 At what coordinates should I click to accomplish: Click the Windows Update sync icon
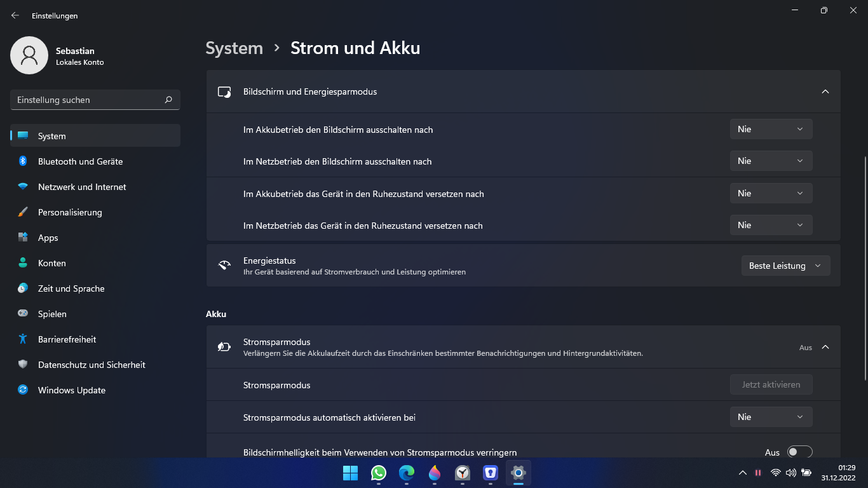(x=23, y=390)
